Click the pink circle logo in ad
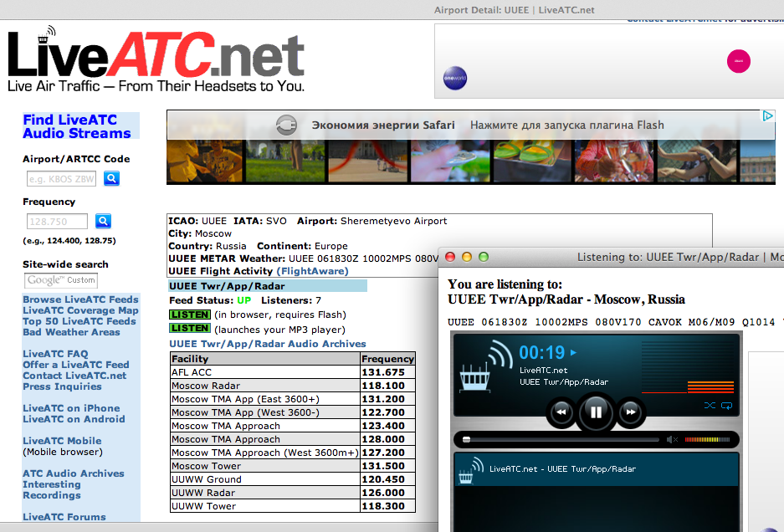The image size is (784, 532). coord(739,62)
